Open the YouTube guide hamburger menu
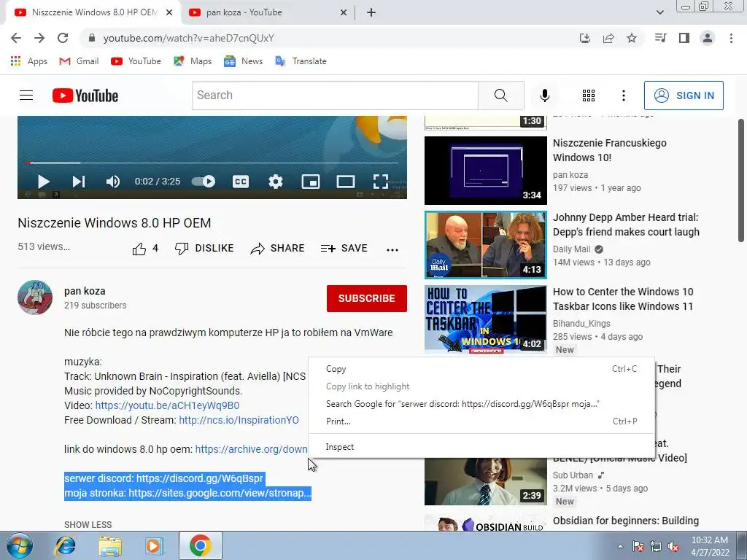Viewport: 747px width, 560px height. (26, 96)
